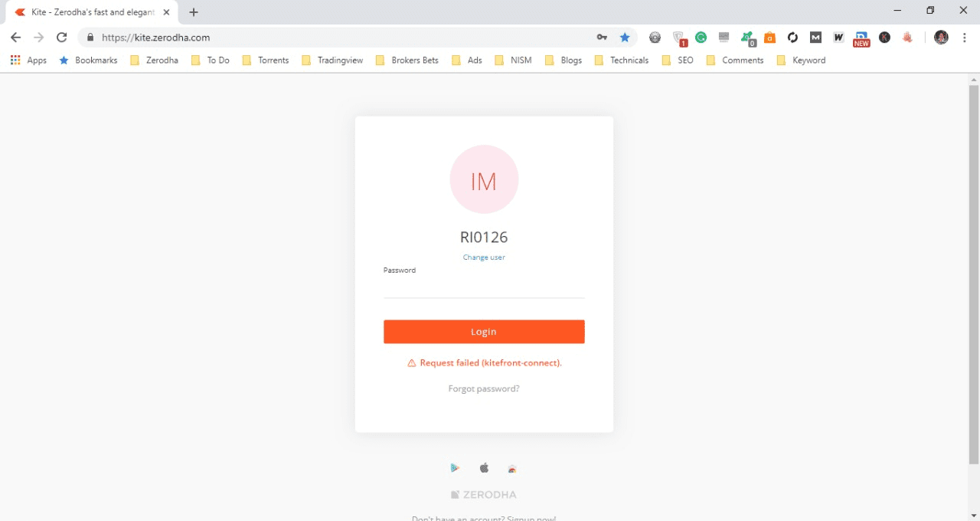Open the Chrome profile avatar
The height and width of the screenshot is (521, 980).
[x=940, y=37]
